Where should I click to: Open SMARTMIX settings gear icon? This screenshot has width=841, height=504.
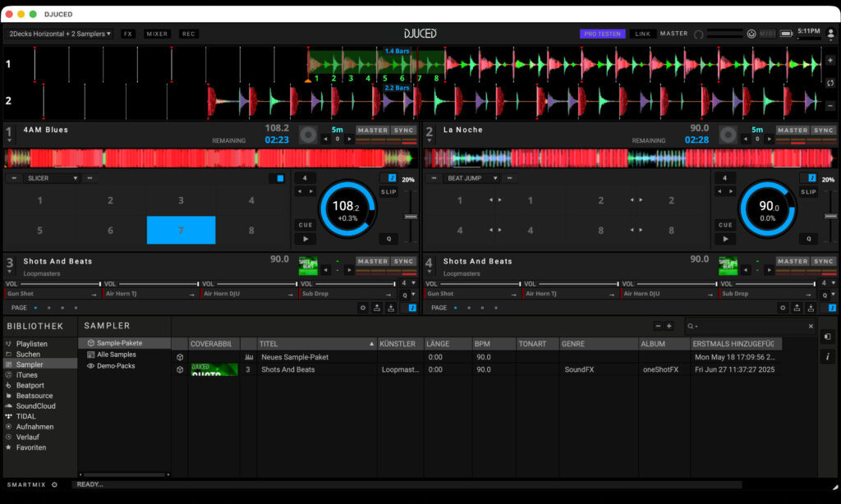coord(55,484)
